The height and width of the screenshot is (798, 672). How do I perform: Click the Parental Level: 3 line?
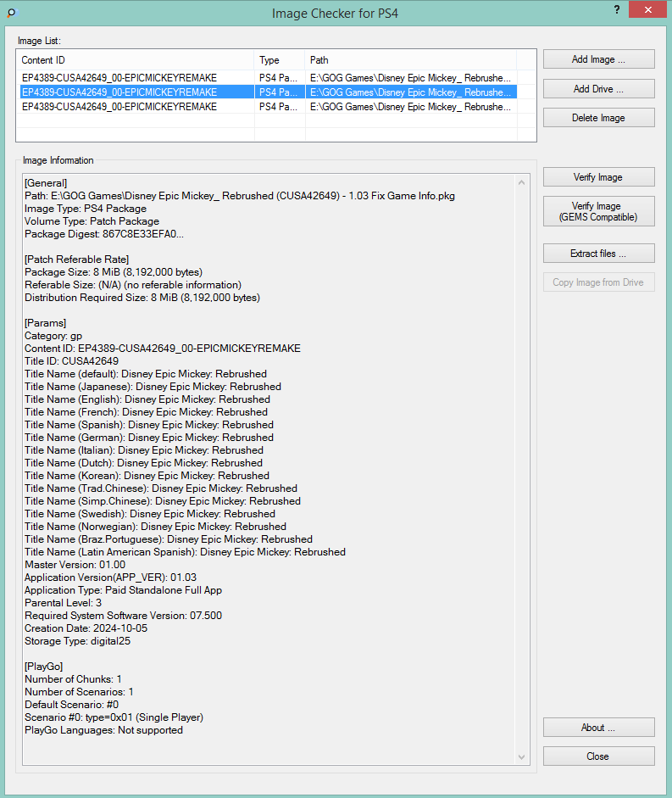coord(63,603)
